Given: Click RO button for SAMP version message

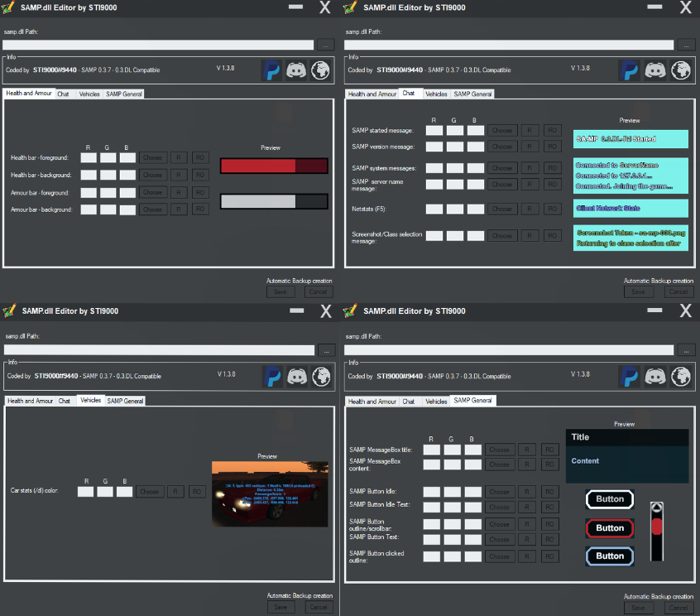Looking at the screenshot, I should coord(552,147).
